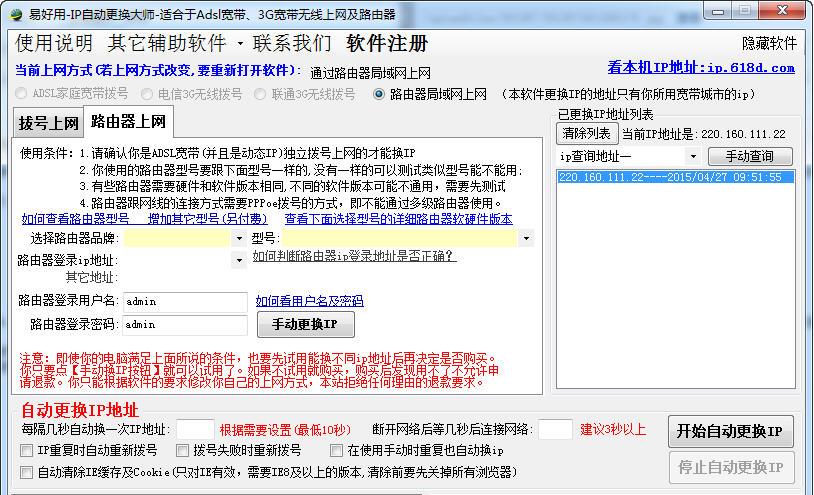Switch to the 拨号上网 tab

click(x=48, y=123)
